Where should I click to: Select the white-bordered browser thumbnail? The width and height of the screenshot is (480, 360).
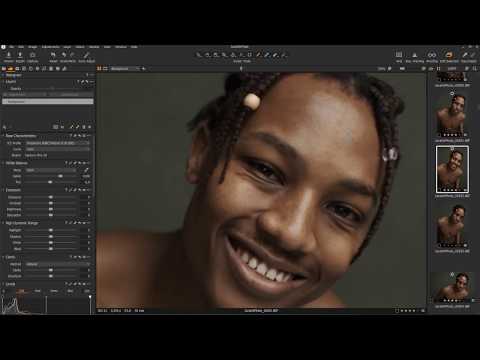coord(452,169)
